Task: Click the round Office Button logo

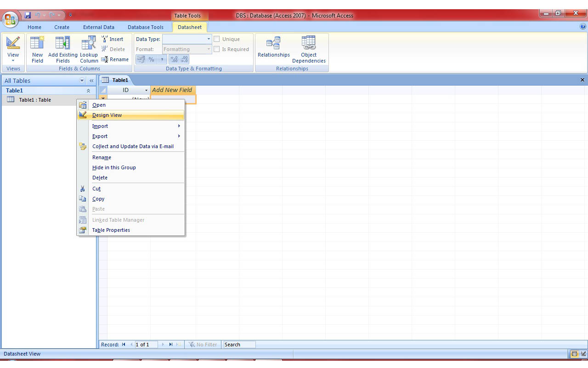Action: tap(10, 19)
